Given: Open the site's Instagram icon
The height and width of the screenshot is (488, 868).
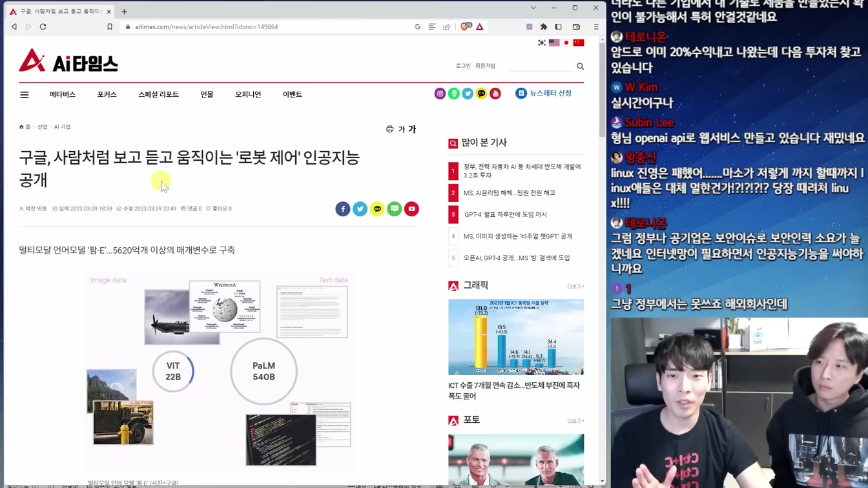Looking at the screenshot, I should (x=440, y=94).
